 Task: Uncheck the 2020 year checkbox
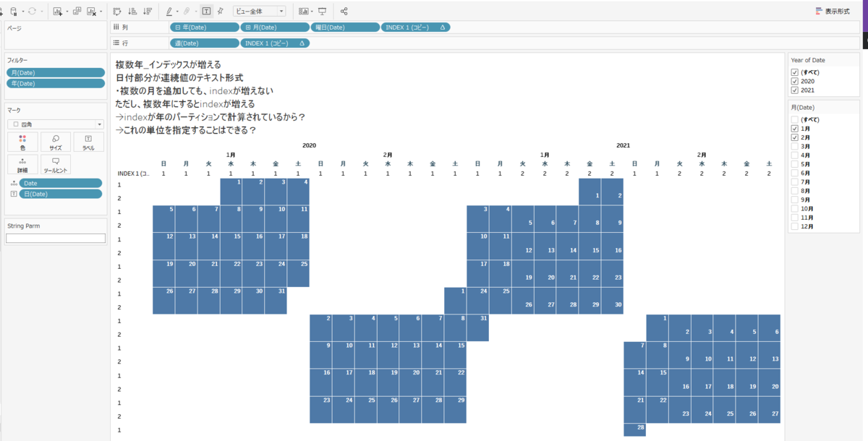click(795, 81)
